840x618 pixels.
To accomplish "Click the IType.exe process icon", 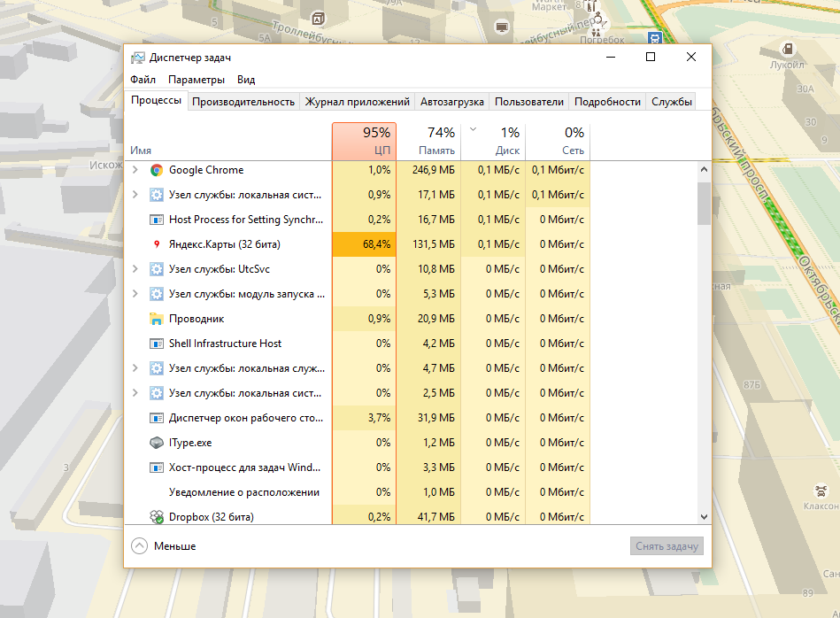I will point(156,443).
